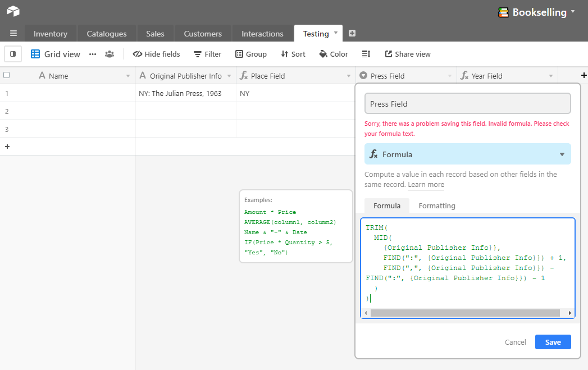Open the hamburger tables menu
The image size is (588, 370).
13,33
